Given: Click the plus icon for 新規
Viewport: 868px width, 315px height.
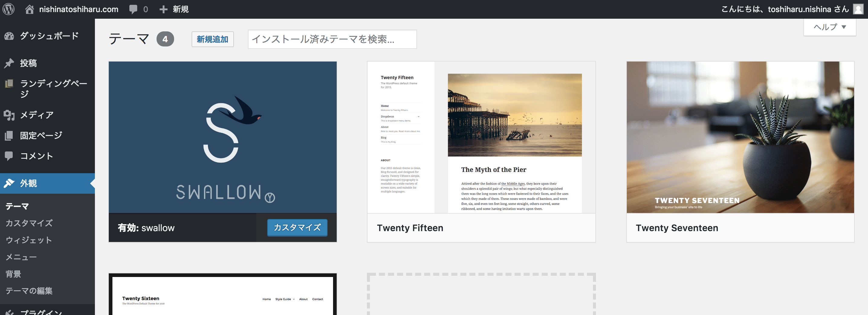Looking at the screenshot, I should (164, 9).
